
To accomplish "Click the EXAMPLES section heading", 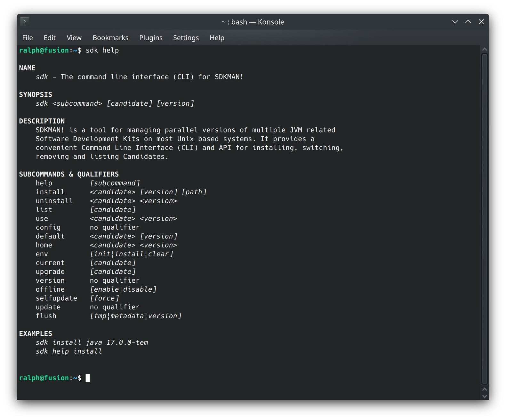I will click(36, 334).
